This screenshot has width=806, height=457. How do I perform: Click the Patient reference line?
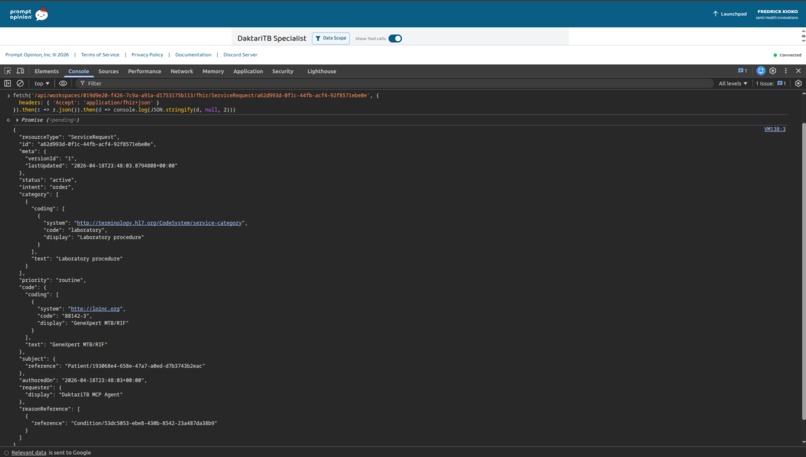115,366
